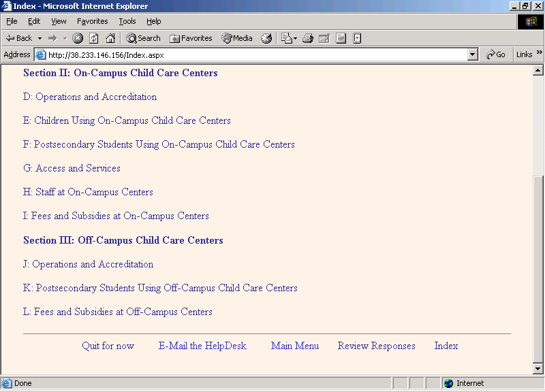Click the scrollbar up arrow
Image resolution: width=545 pixels, height=392 pixels.
pos(538,71)
